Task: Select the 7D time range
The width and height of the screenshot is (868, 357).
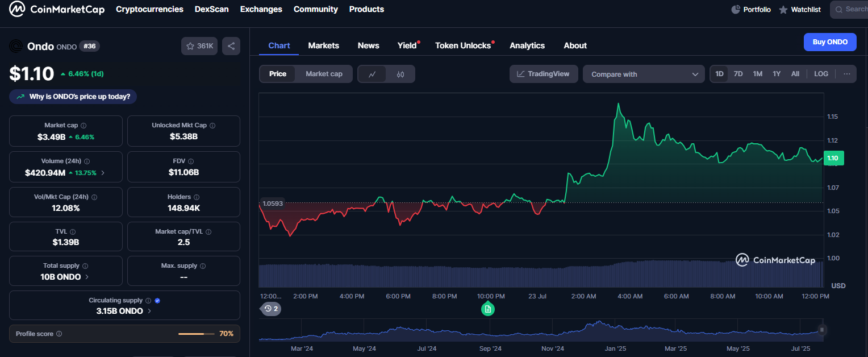Action: tap(738, 74)
